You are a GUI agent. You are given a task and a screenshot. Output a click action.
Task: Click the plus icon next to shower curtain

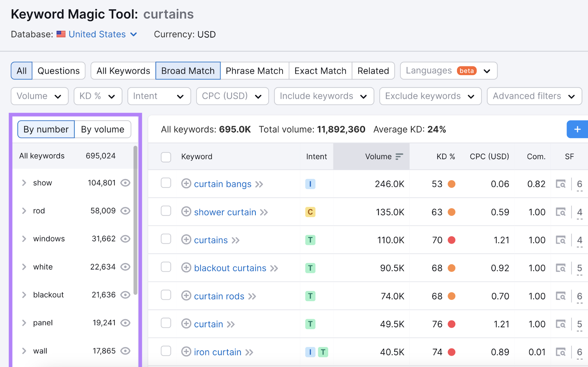pos(186,212)
